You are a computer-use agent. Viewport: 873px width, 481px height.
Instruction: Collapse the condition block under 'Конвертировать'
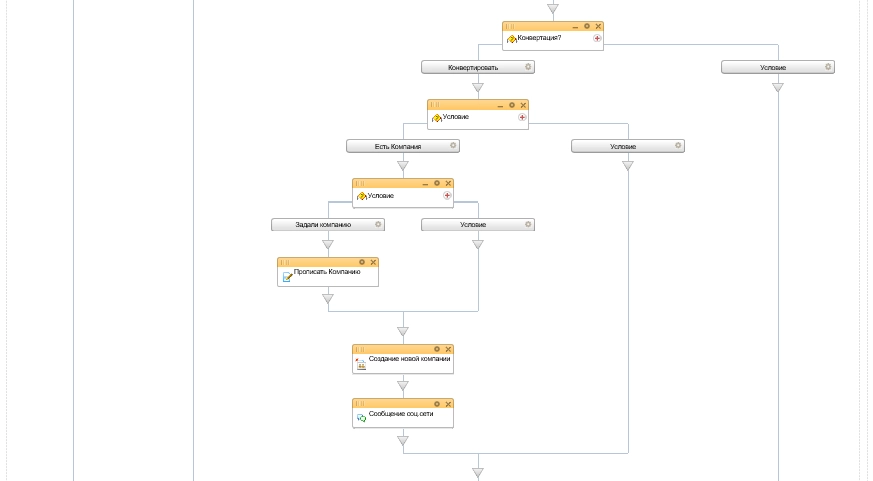point(500,105)
